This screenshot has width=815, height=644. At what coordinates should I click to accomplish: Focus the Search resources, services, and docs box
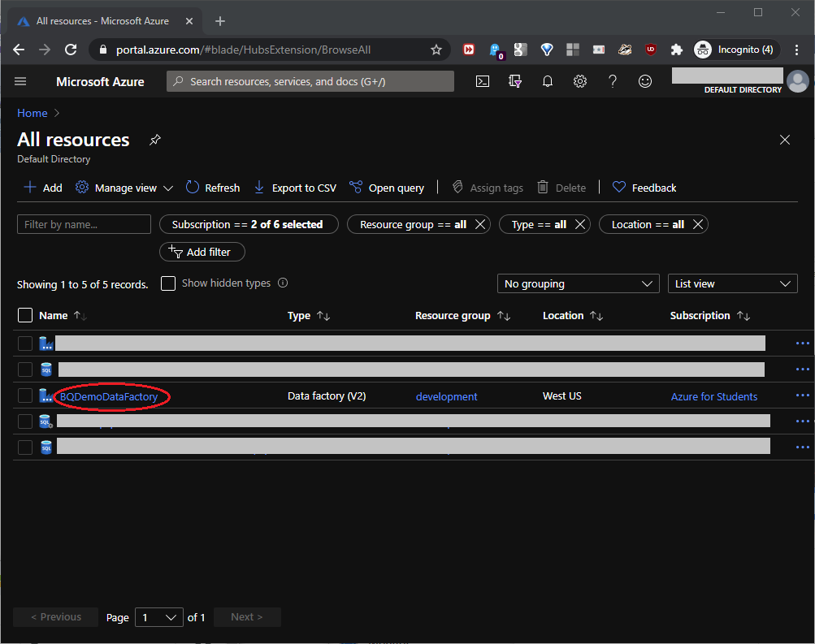pyautogui.click(x=310, y=81)
